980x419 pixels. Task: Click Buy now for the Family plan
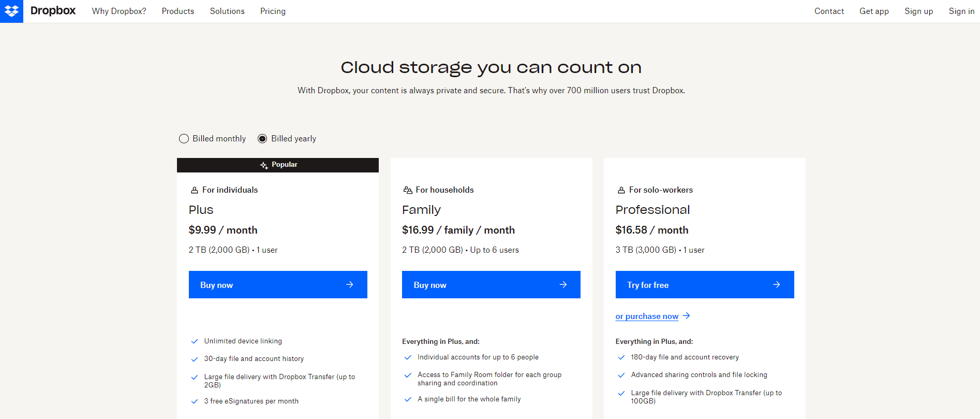tap(491, 284)
